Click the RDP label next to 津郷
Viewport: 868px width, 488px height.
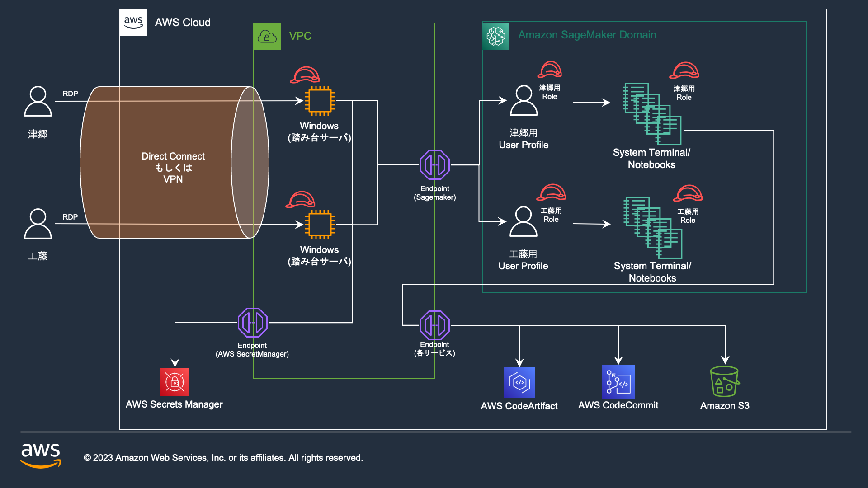pyautogui.click(x=70, y=94)
